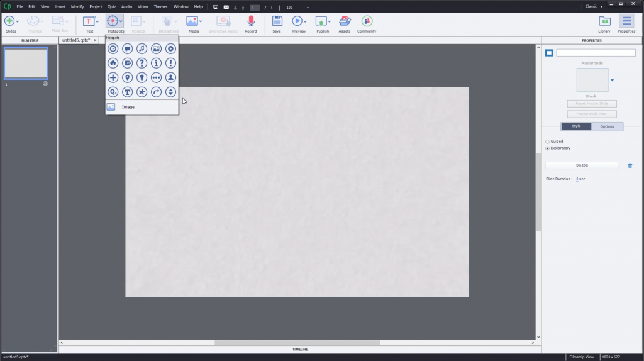Expand the Text tool dropdown arrow
The height and width of the screenshot is (361, 644).
pyautogui.click(x=97, y=21)
